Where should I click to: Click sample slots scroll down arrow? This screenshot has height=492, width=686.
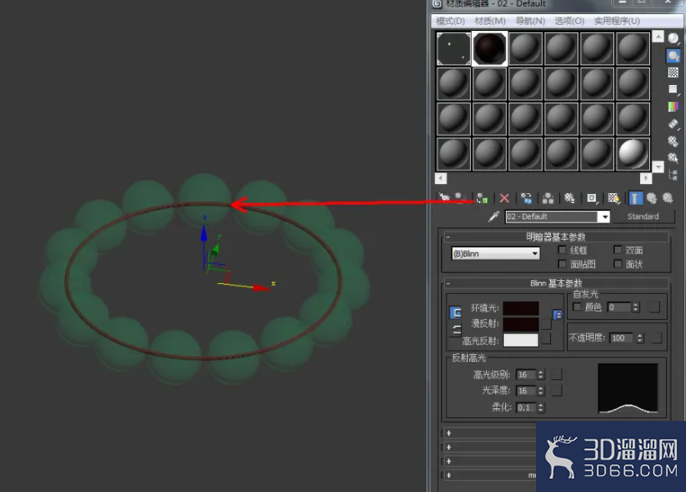tap(658, 167)
